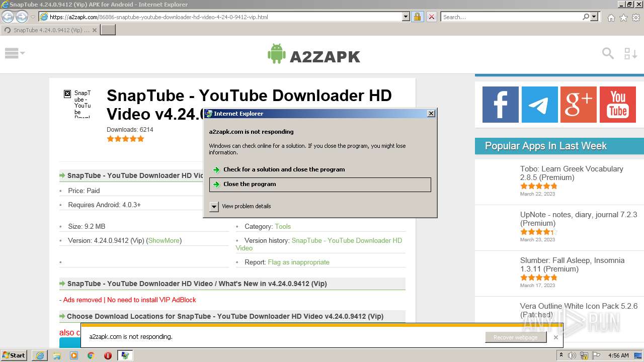Image resolution: width=644 pixels, height=362 pixels.
Task: Open the A2ZAPK hamburger menu icon
Action: click(x=12, y=53)
